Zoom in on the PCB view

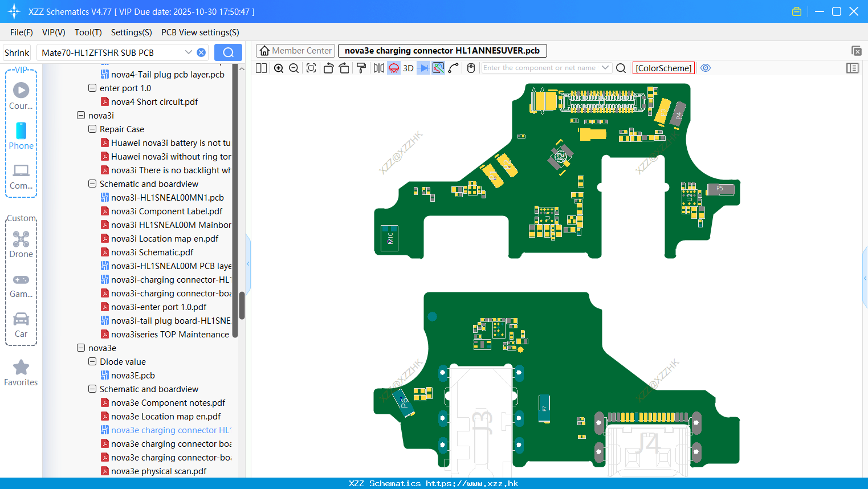[x=279, y=68]
